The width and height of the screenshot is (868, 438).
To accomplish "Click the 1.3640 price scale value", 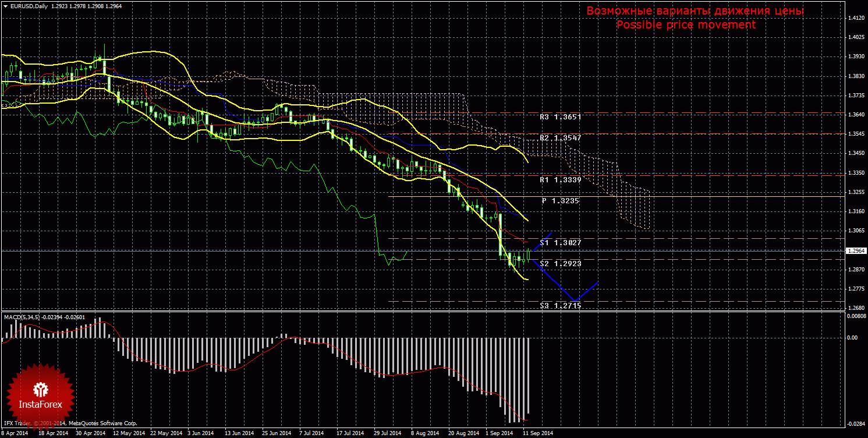I will pos(856,115).
